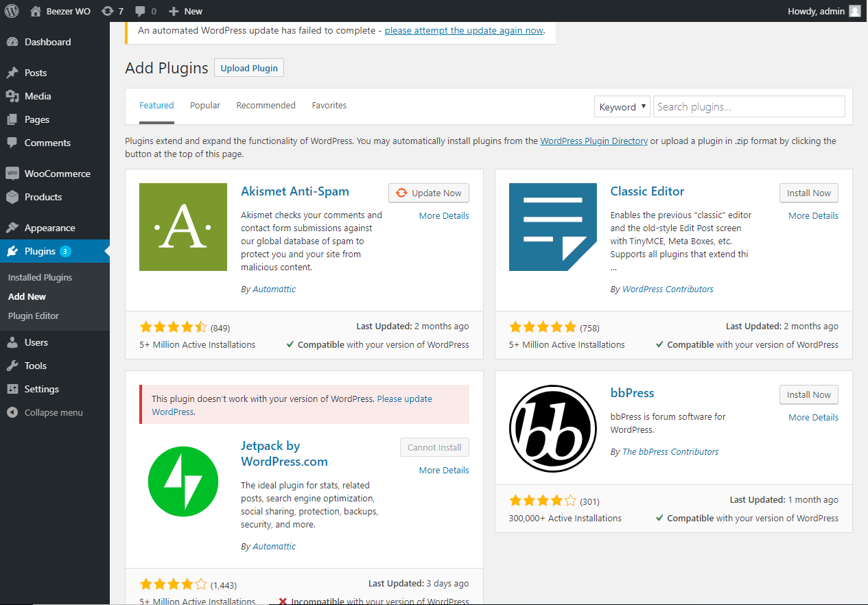Click the admin user avatar
Image resolution: width=868 pixels, height=605 pixels.
pyautogui.click(x=854, y=11)
